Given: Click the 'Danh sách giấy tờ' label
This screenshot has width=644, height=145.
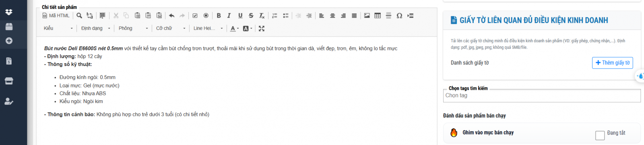Looking at the screenshot, I should [470, 63].
